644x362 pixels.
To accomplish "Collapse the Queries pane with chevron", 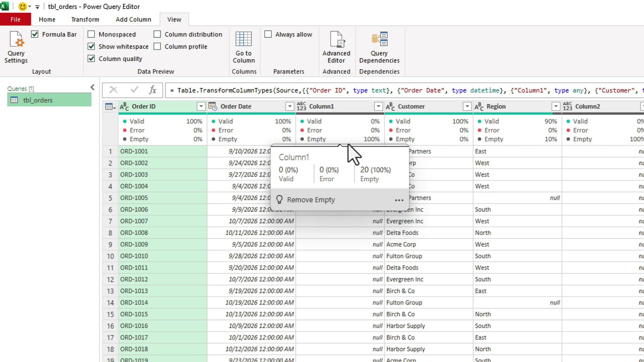I will [92, 87].
